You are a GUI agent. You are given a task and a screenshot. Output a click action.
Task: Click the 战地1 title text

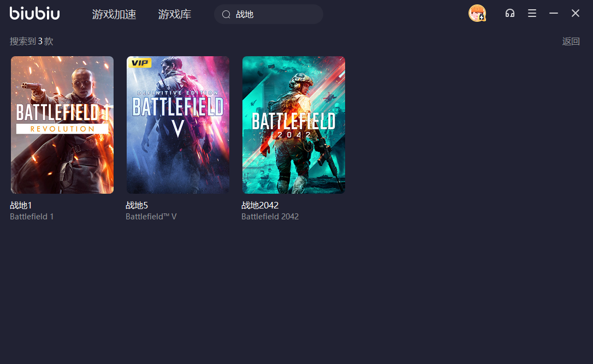pos(21,205)
